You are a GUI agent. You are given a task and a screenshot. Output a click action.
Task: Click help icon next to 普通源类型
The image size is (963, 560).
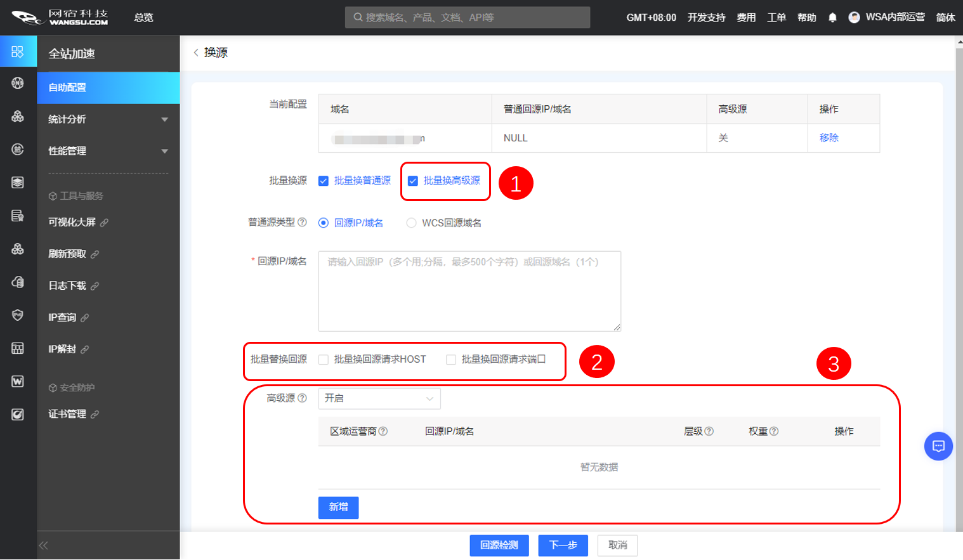pyautogui.click(x=302, y=223)
